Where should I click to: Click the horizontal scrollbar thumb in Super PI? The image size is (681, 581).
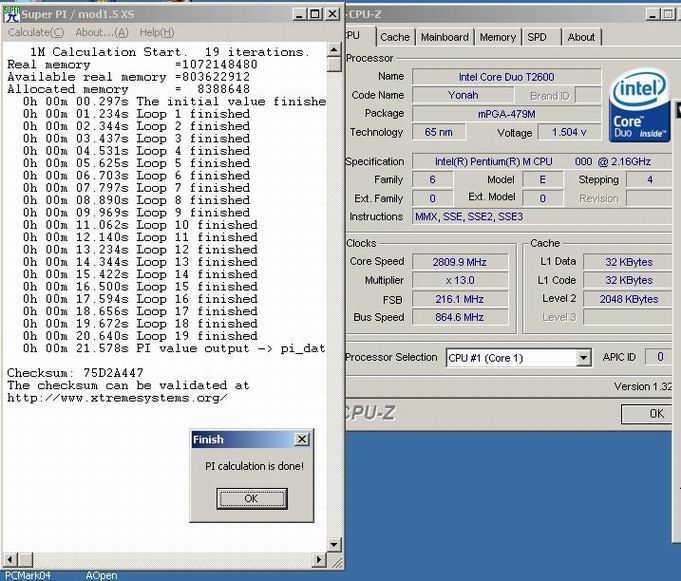(25, 559)
